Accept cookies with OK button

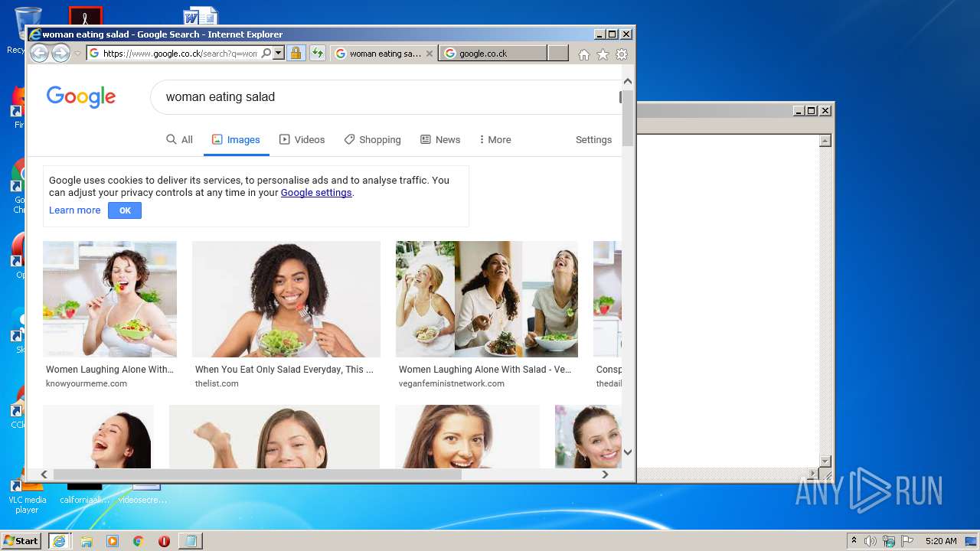click(x=125, y=210)
